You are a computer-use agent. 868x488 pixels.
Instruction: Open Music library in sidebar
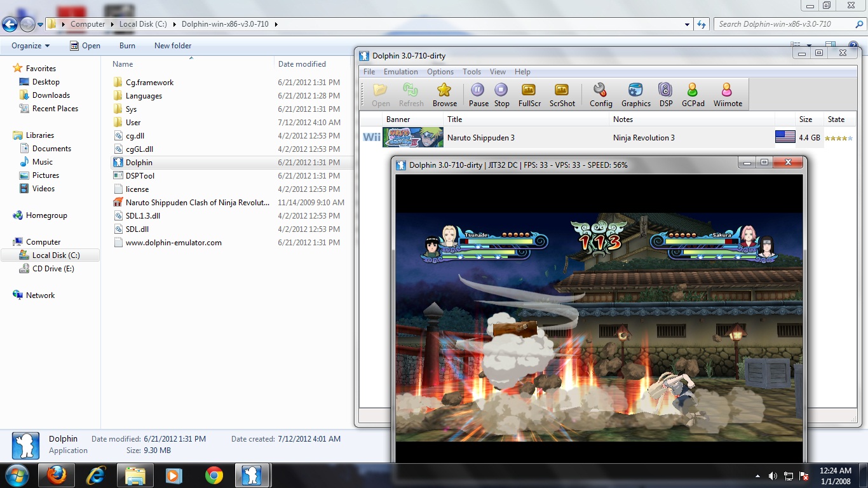click(43, 162)
